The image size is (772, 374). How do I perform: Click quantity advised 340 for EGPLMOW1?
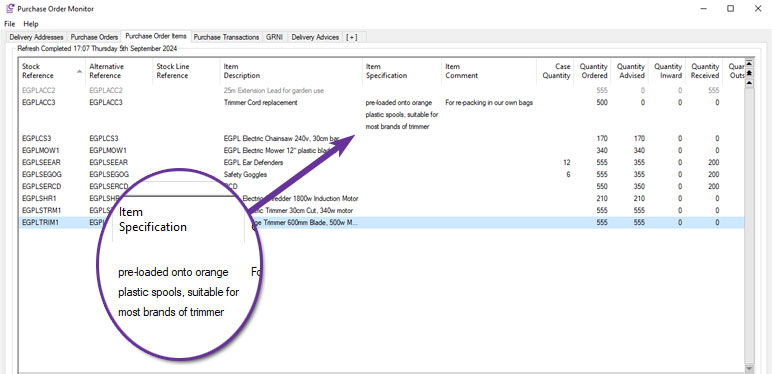tap(639, 150)
